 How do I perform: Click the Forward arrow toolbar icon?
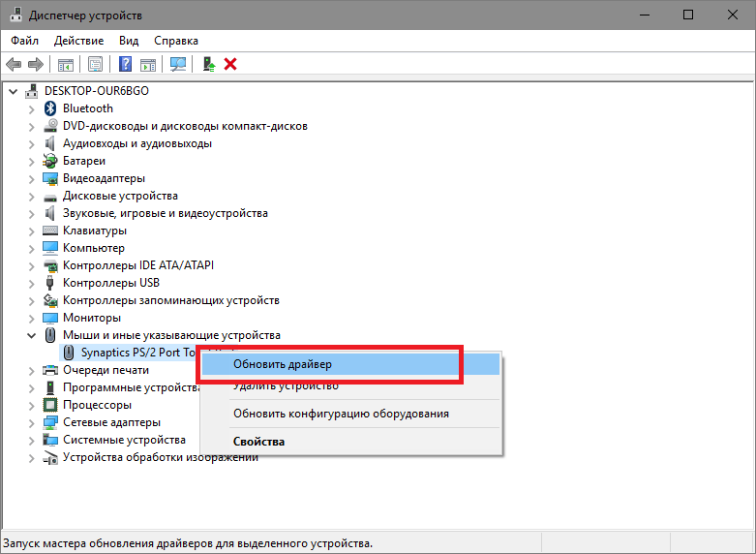click(x=36, y=64)
